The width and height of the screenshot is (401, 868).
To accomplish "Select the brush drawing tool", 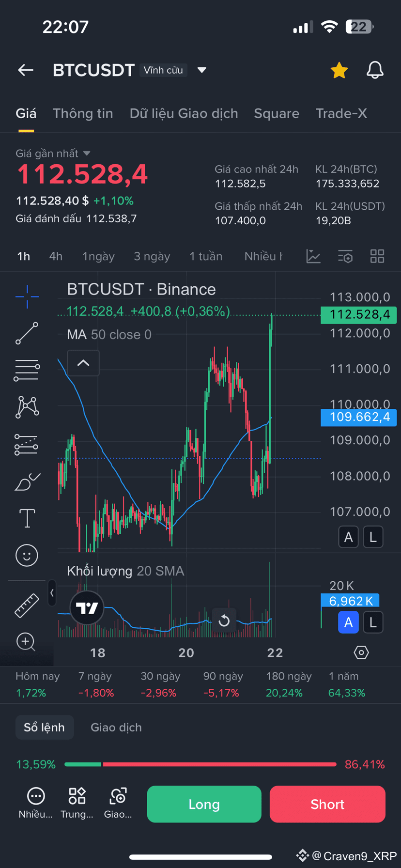I will click(27, 481).
